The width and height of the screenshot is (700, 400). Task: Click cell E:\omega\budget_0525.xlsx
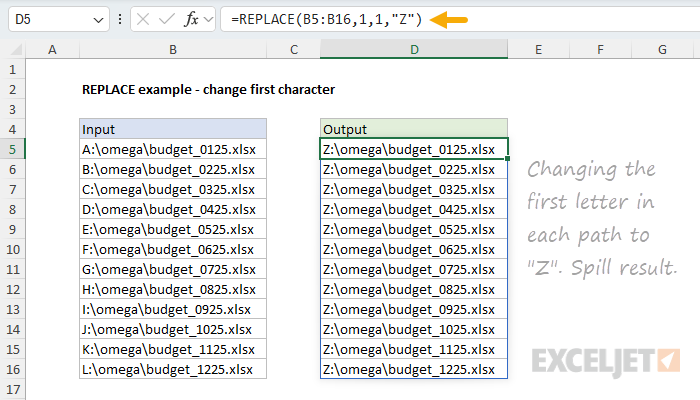[x=173, y=229]
